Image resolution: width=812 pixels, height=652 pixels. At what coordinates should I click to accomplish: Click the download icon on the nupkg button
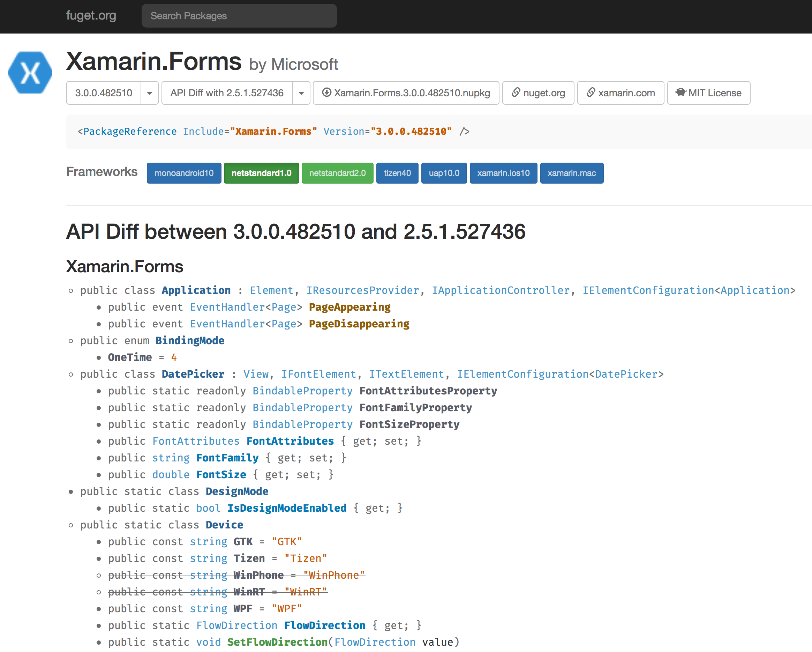tap(326, 92)
